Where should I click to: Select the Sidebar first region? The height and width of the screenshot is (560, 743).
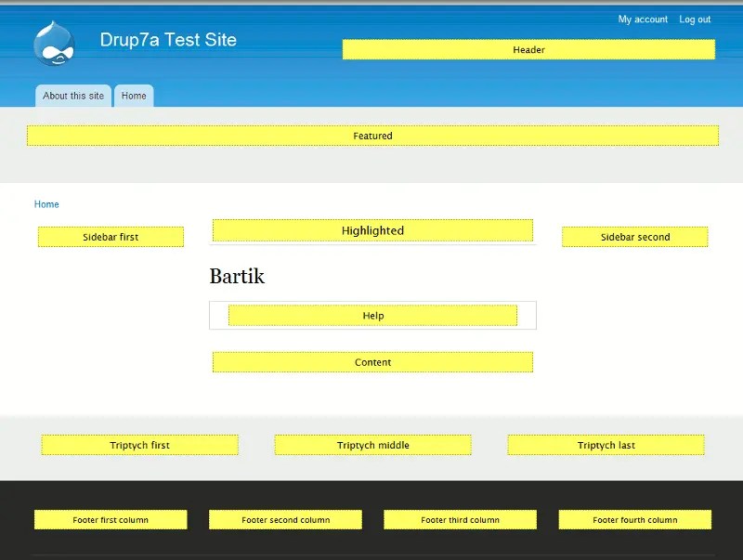[x=110, y=237]
